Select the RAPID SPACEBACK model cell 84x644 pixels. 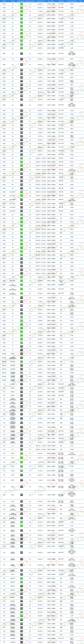pyautogui.click(x=13, y=358)
